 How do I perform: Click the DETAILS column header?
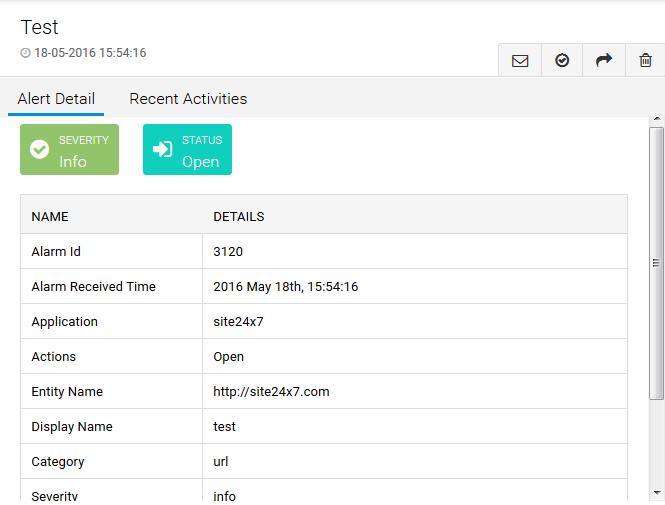[x=239, y=217]
